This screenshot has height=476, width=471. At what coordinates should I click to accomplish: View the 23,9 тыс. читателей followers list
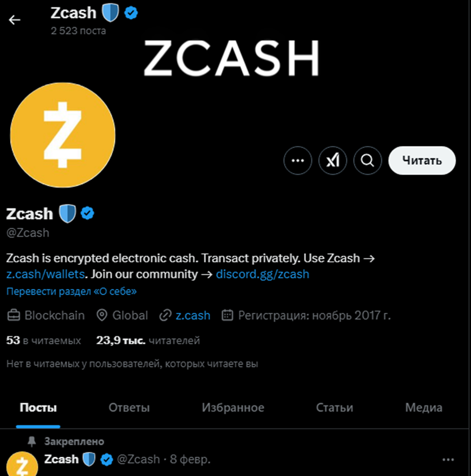click(148, 341)
